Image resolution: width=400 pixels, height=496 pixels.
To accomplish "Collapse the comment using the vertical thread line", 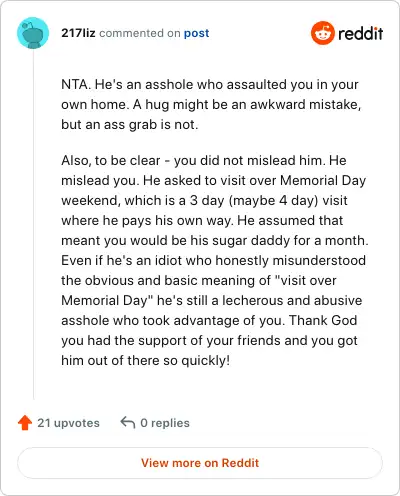I will point(33,224).
